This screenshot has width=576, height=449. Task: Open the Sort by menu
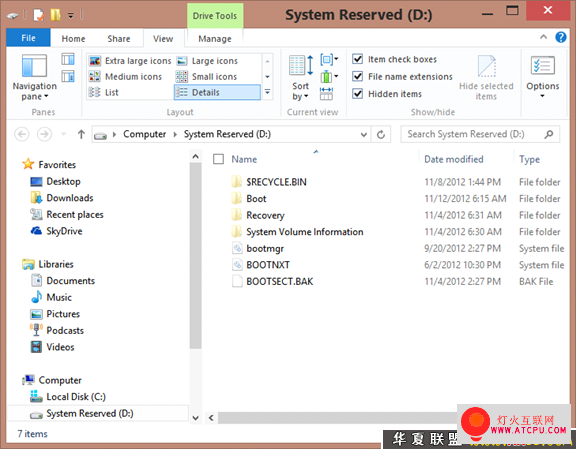pyautogui.click(x=301, y=78)
